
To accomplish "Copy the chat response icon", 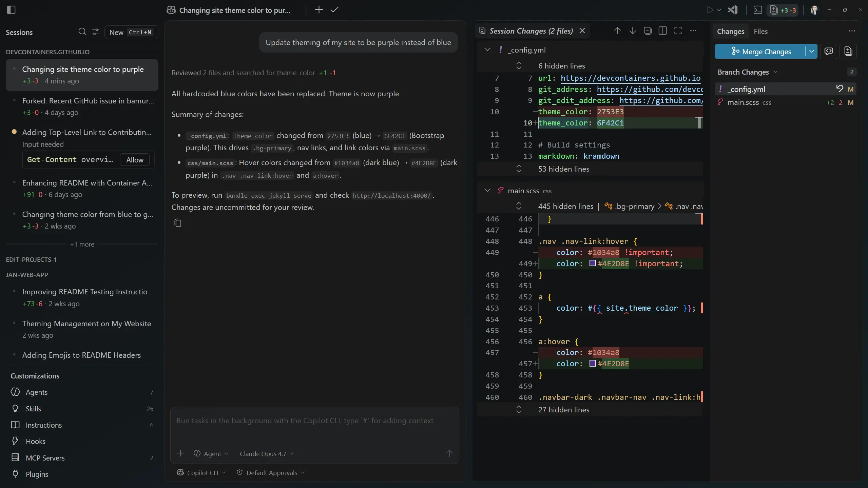I will pyautogui.click(x=178, y=223).
